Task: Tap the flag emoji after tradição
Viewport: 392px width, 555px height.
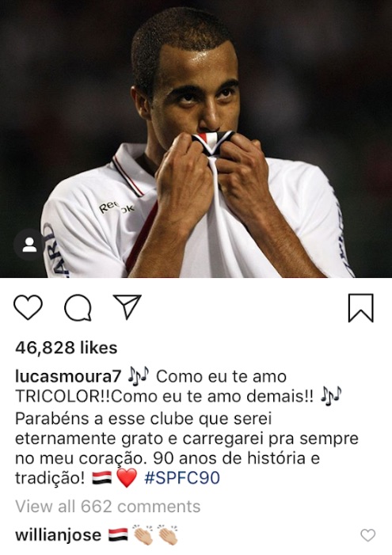Action: coord(102,478)
